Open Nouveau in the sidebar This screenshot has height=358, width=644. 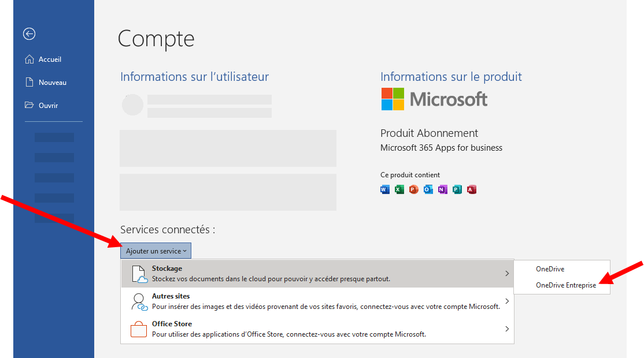(53, 83)
